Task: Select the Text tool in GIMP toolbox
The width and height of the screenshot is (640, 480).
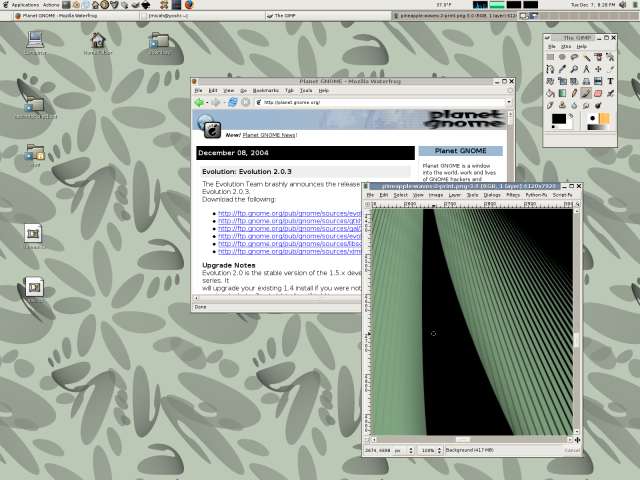Action: pyautogui.click(x=610, y=81)
